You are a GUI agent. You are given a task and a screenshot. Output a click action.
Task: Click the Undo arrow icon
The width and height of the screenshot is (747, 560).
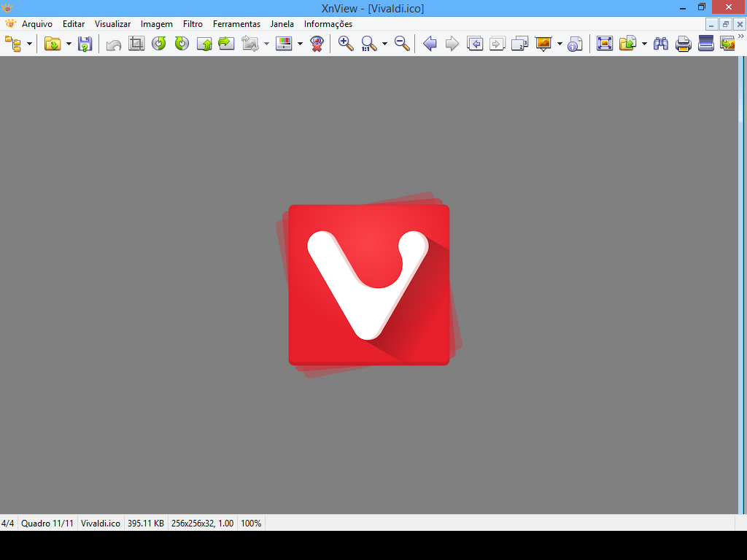coord(113,44)
